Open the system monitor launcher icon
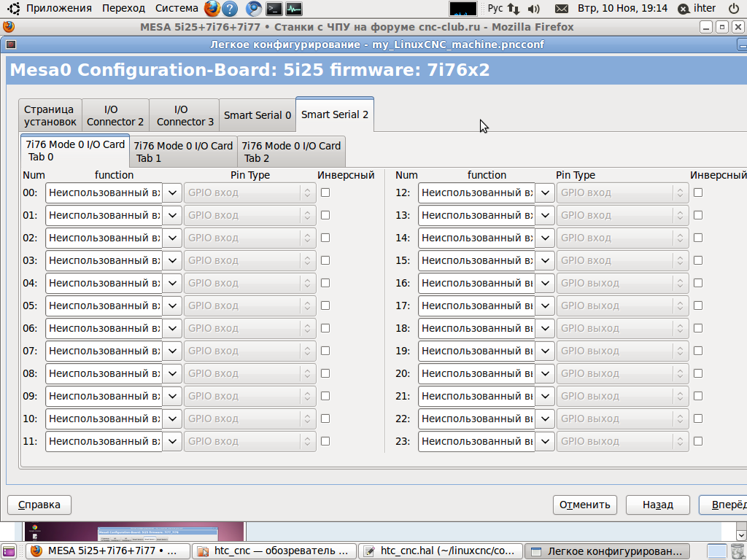This screenshot has width=747, height=560. (x=293, y=9)
